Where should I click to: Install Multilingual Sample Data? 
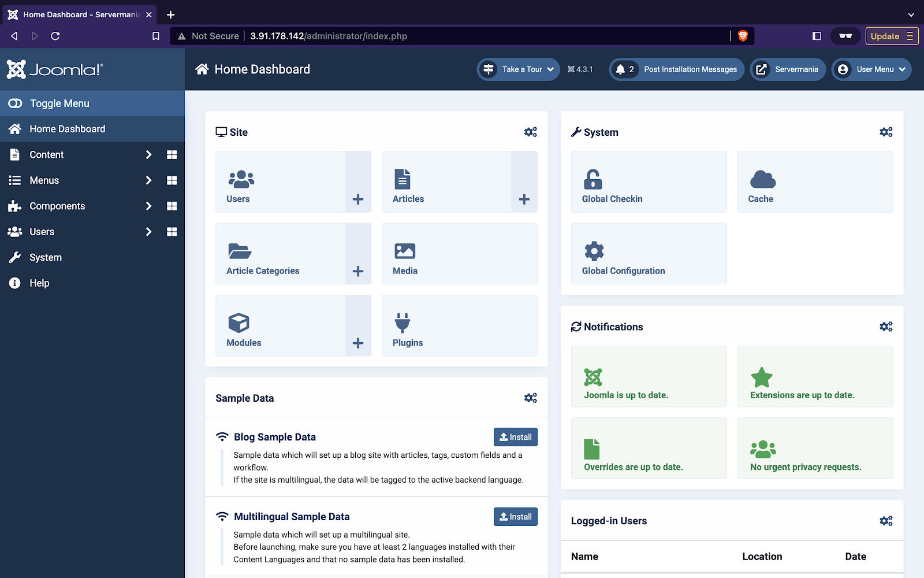(x=516, y=517)
